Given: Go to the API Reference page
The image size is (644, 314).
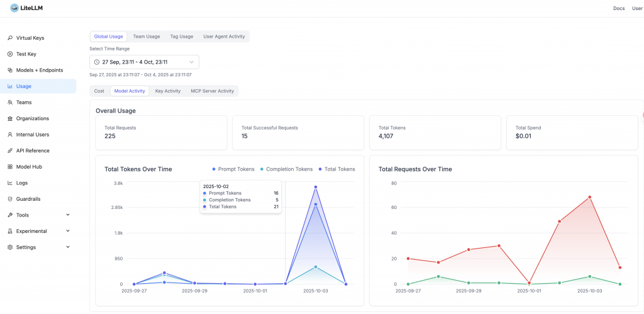Looking at the screenshot, I should (x=32, y=150).
